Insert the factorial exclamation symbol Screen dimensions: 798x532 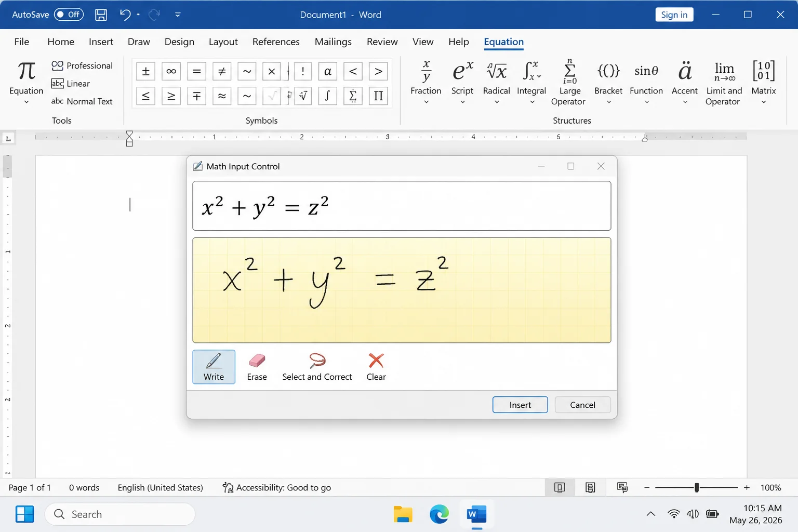(x=303, y=71)
